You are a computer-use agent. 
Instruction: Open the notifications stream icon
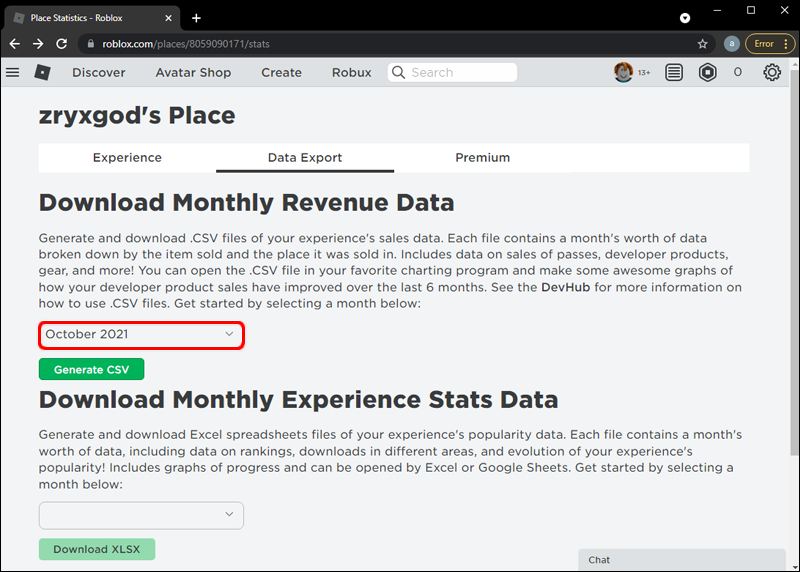[x=675, y=72]
